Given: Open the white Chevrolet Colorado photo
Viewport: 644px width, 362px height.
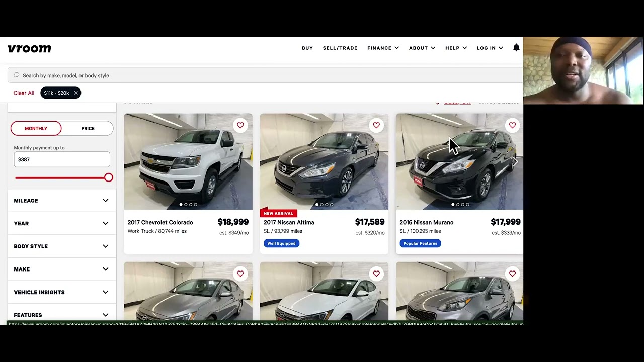Looking at the screenshot, I should pos(188,161).
